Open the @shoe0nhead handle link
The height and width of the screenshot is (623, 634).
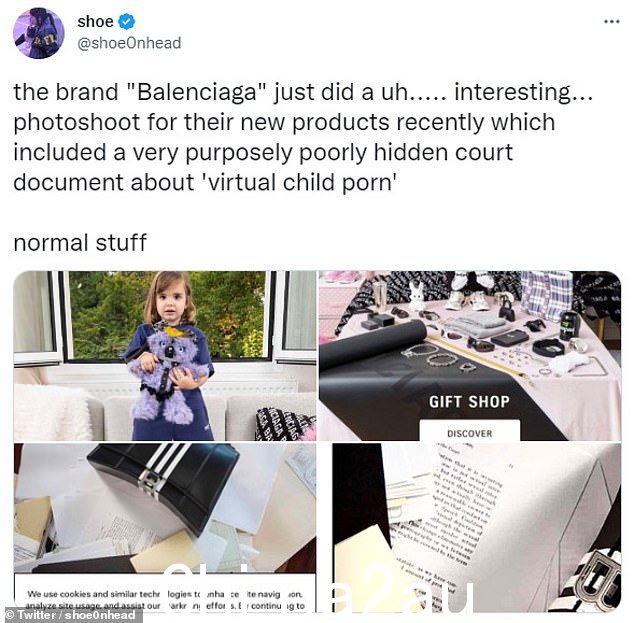pyautogui.click(x=129, y=43)
